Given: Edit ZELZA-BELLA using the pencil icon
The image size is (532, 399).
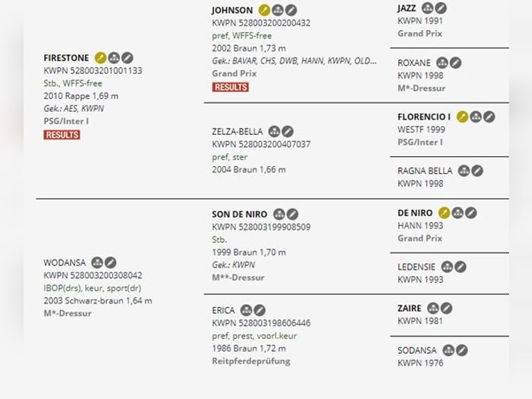Looking at the screenshot, I should (288, 131).
